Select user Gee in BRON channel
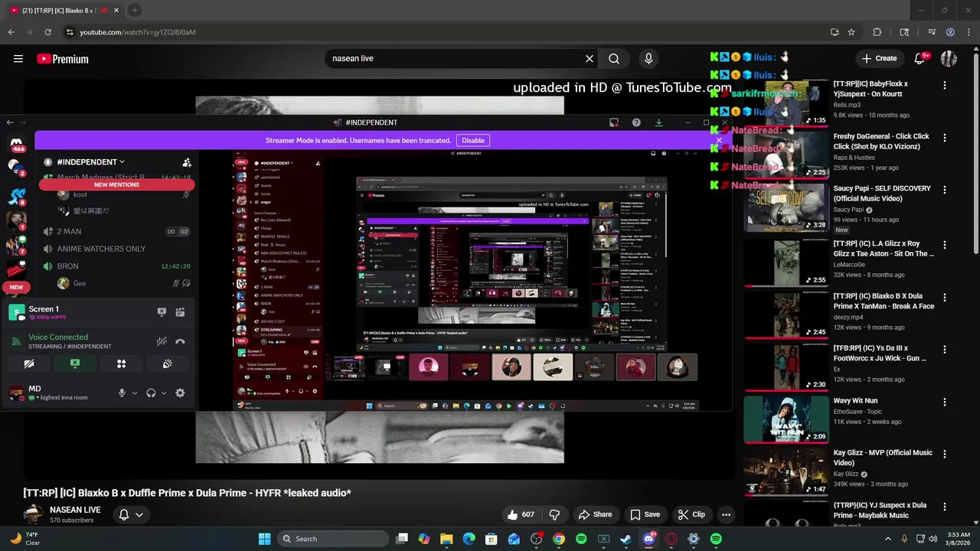The width and height of the screenshot is (980, 551). coord(122,283)
